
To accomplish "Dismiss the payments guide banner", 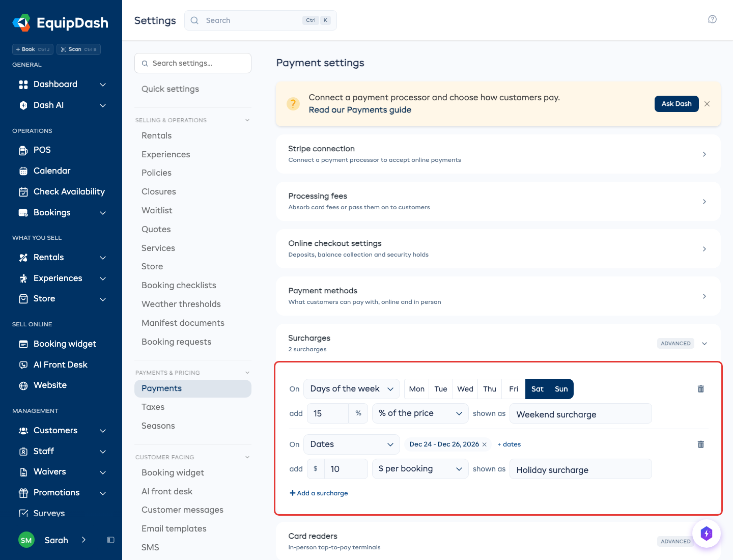I will click(x=707, y=104).
